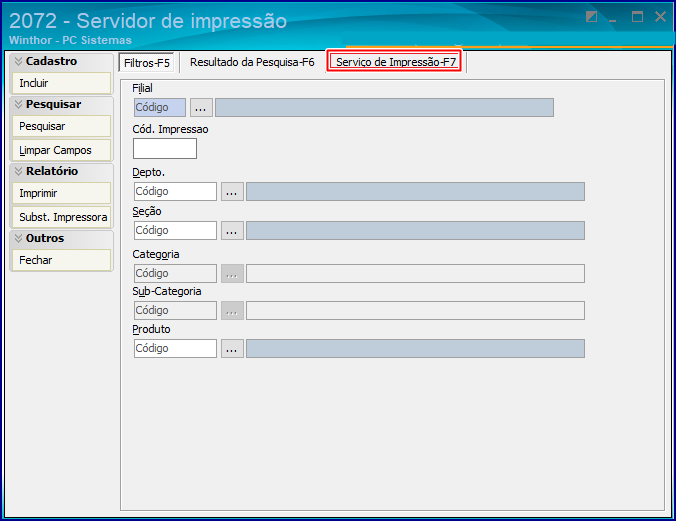Viewport: 676px width, 521px height.
Task: Open Serviço de Impressão-F7 tab
Action: point(395,62)
